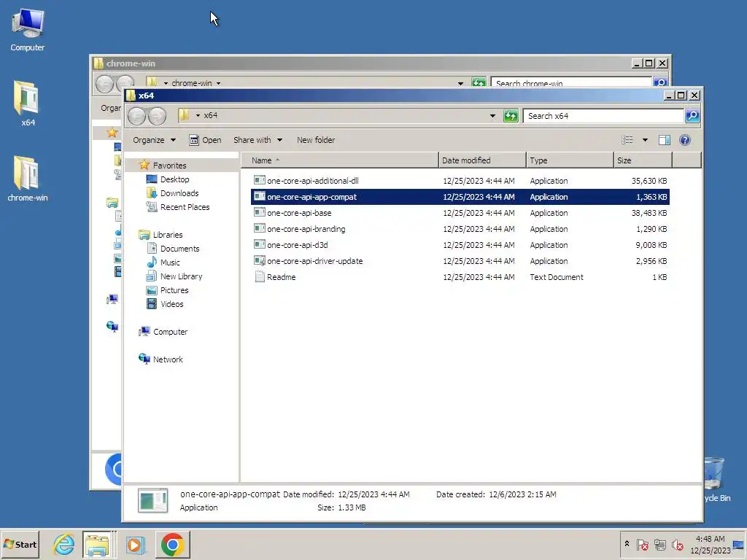Expand chrome-win address dropdown in back window
The height and width of the screenshot is (560, 747).
pos(460,83)
